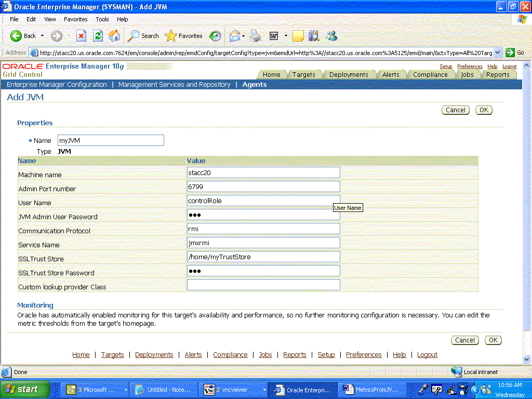532x399 pixels.
Task: Click the Refresh page icon
Action: (98, 36)
